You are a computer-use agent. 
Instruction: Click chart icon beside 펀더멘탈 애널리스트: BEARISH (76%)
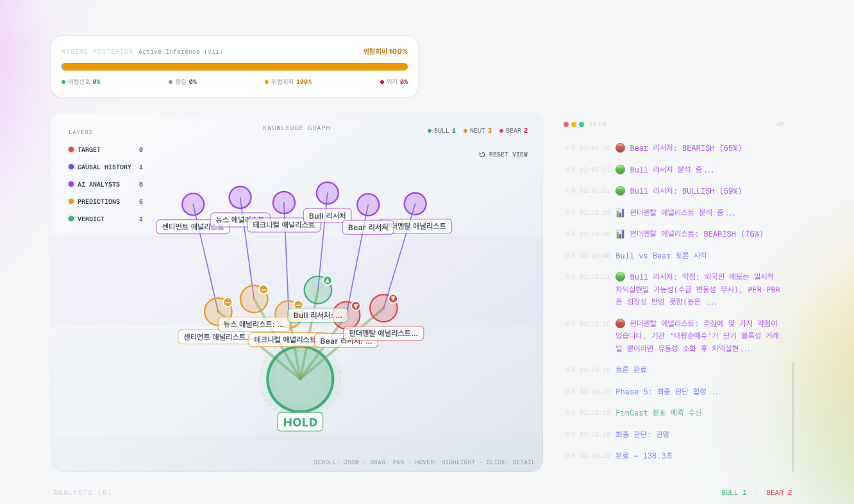tap(620, 234)
